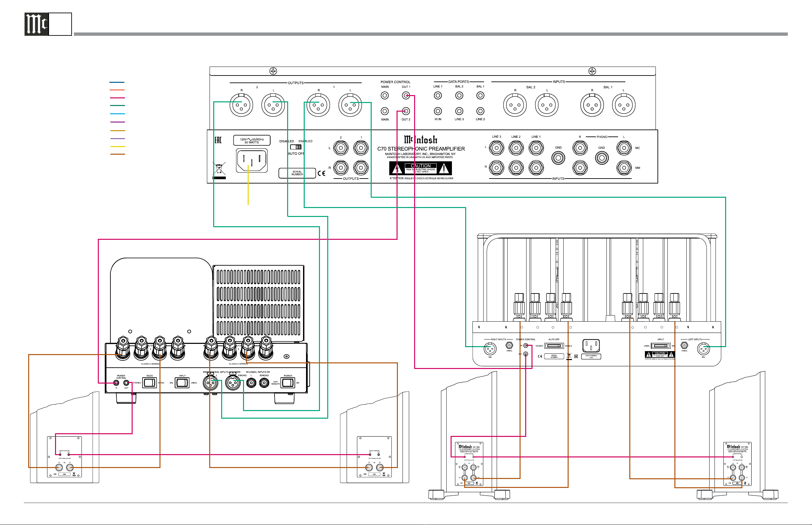Screen dimensions: 812x525
Task: Toggle the preamplifier Auto Off Disabled/Enabled switch
Action: point(296,147)
